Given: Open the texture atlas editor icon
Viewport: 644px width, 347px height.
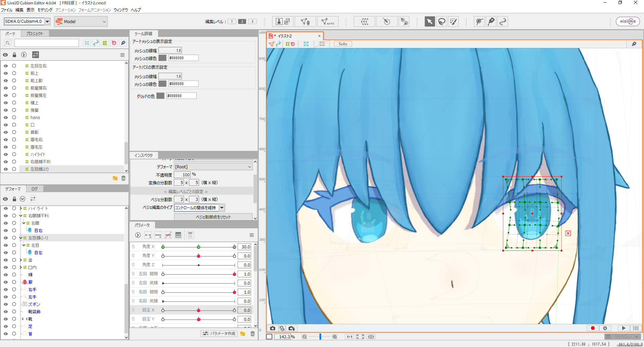Looking at the screenshot, I should (x=283, y=21).
